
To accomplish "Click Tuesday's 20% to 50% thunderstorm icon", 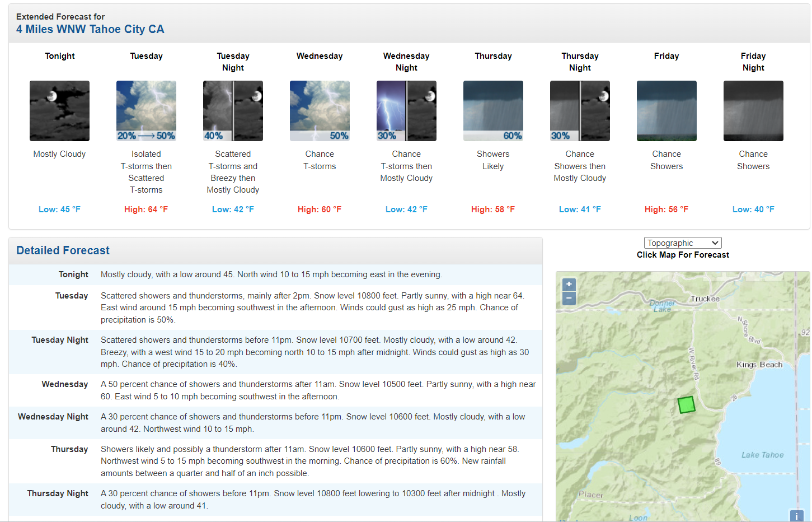I will (x=146, y=111).
